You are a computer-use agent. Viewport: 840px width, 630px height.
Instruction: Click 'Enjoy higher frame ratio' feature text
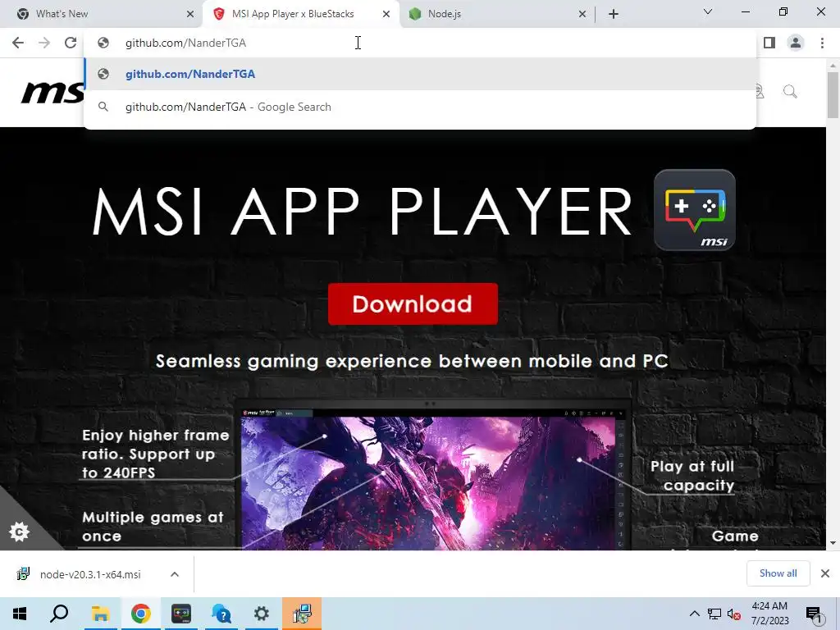(x=155, y=454)
